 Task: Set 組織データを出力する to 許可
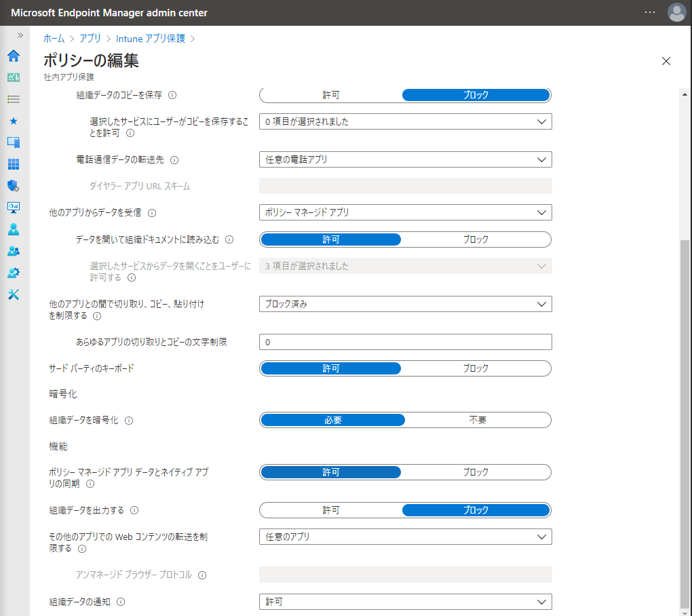pos(331,510)
